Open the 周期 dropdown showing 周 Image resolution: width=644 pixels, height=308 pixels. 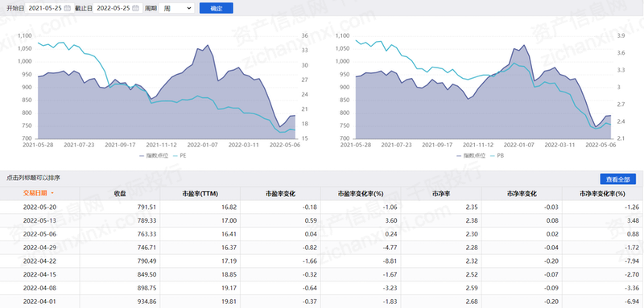(x=176, y=8)
